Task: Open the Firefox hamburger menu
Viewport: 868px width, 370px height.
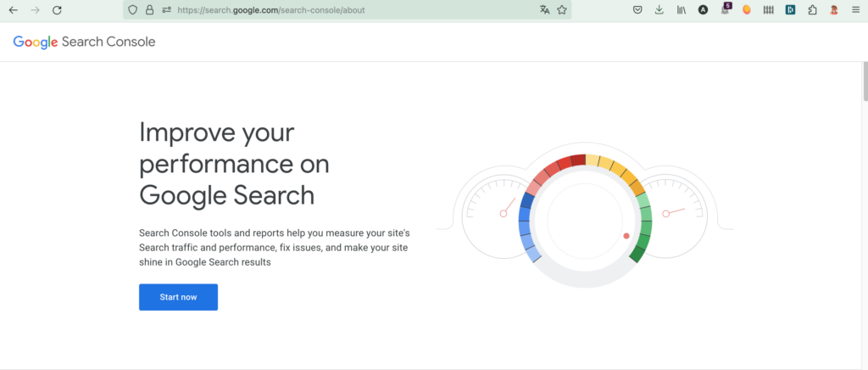Action: tap(854, 10)
